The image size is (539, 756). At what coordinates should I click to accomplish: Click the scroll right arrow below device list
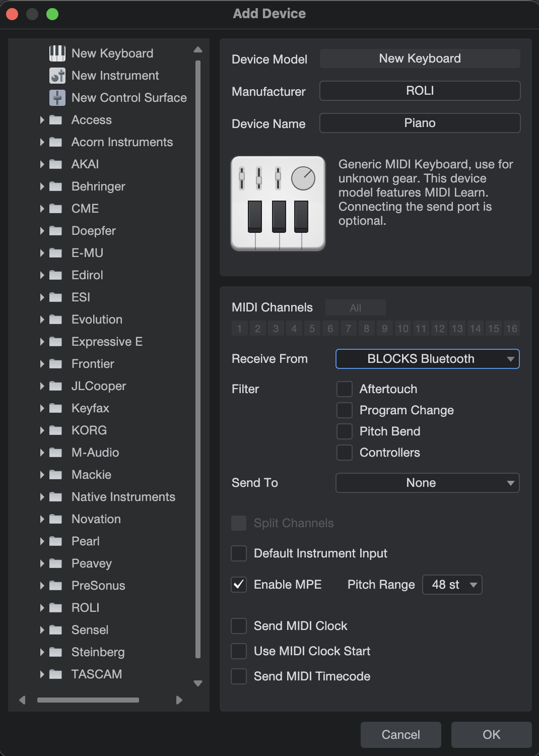click(x=179, y=700)
